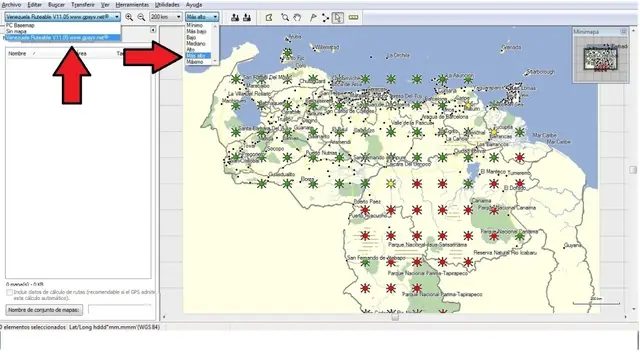Open the Editar menu
Viewport: 640px width, 360px height.
34,5
